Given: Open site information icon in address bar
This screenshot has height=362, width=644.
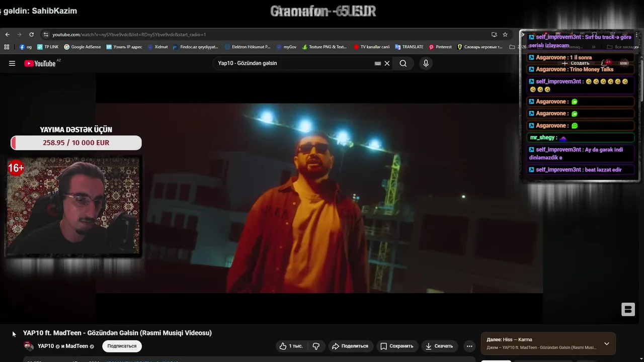Looking at the screenshot, I should [x=46, y=35].
